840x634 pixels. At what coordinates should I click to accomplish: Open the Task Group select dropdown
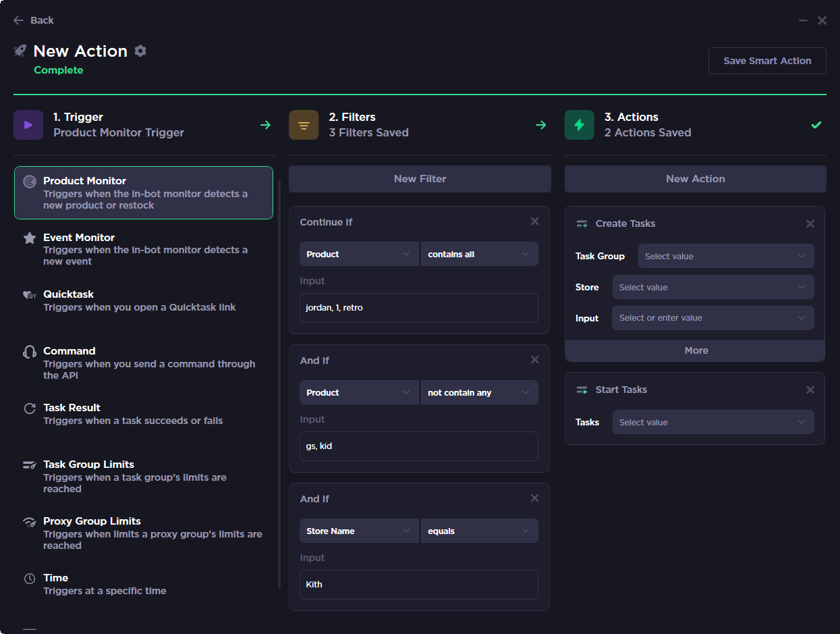click(726, 256)
